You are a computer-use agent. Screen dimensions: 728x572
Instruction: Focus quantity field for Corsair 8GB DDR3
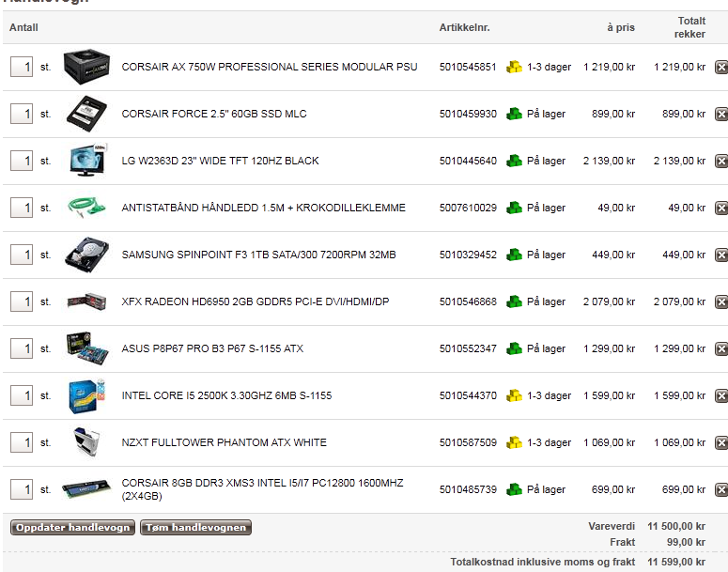click(x=22, y=489)
